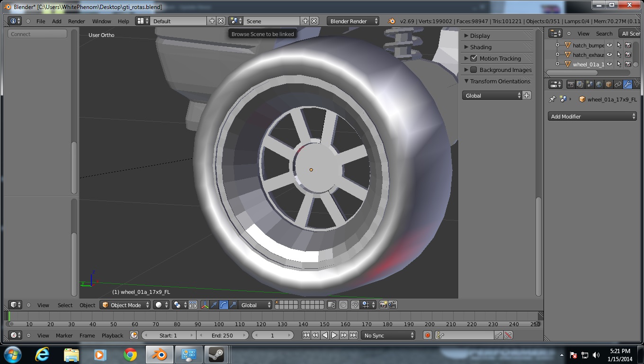Viewport: 644px width, 364px height.
Task: Select the translate manipulator arrow
Action: (x=214, y=305)
